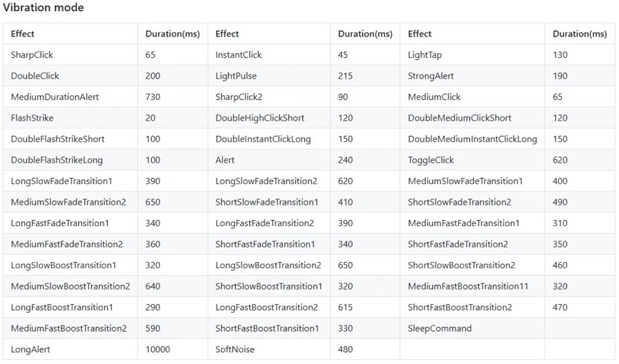Select the StrongAlert table entry

[x=431, y=76]
